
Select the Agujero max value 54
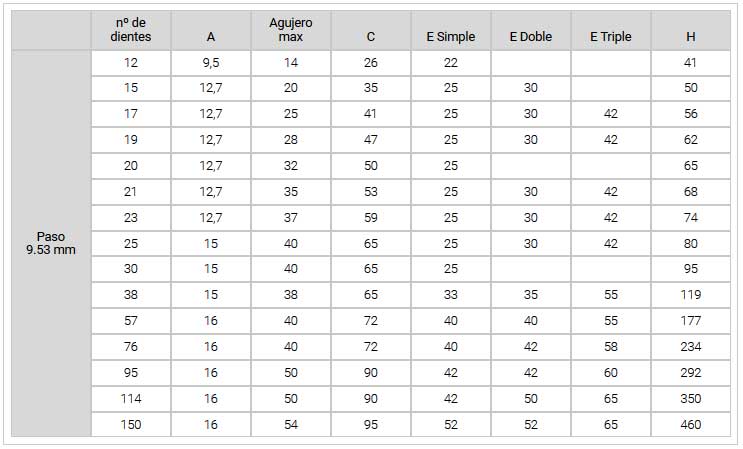point(290,424)
